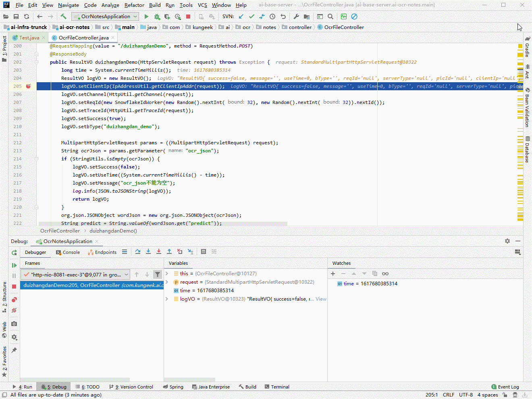Viewport: 532px width, 399px height.
Task: Open the thread selector http-nio-8081-exec-3 dropdown
Action: [x=75, y=274]
